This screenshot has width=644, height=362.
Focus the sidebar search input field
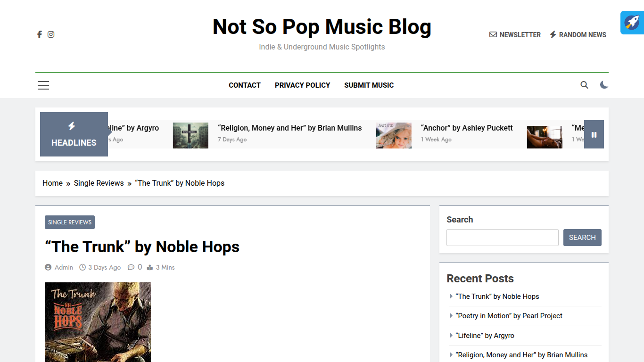(502, 238)
